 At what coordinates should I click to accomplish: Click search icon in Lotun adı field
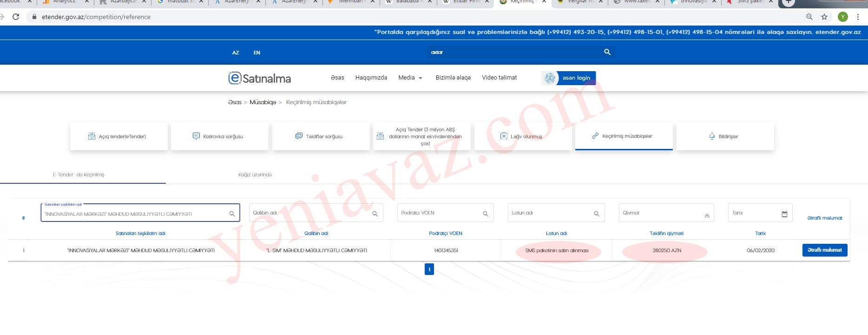pyautogui.click(x=596, y=214)
